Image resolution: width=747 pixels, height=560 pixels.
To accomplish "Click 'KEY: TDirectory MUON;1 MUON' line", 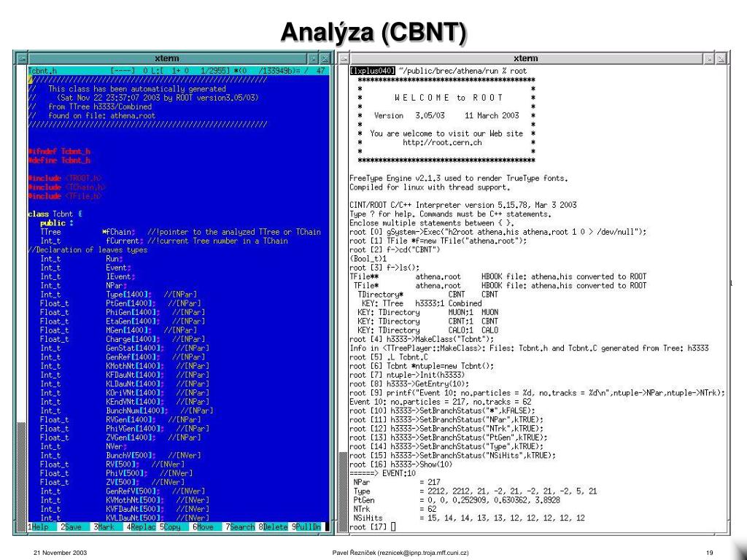I will (427, 312).
